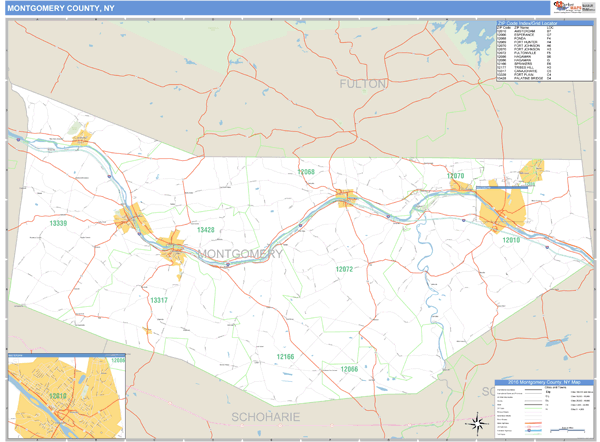Click the large MONTGOMERY county label
Image resolution: width=600 pixels, height=442 pixels.
240,254
